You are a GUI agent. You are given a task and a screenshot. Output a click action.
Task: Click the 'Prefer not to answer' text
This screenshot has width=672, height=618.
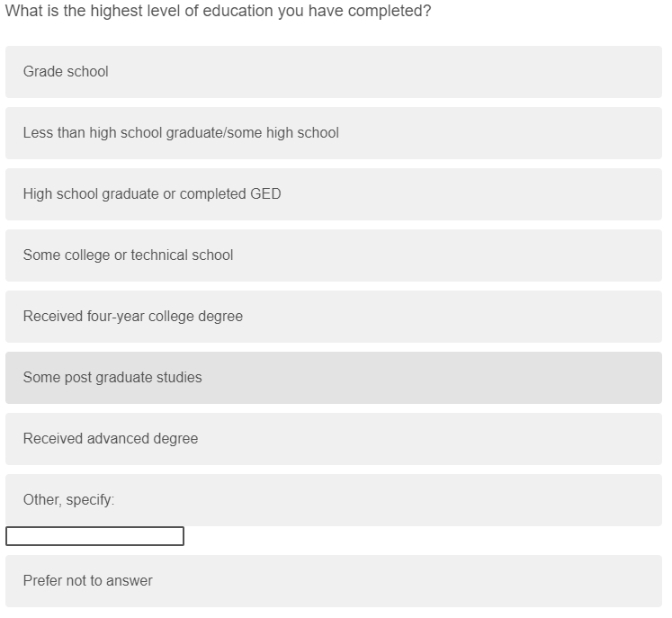tap(88, 581)
